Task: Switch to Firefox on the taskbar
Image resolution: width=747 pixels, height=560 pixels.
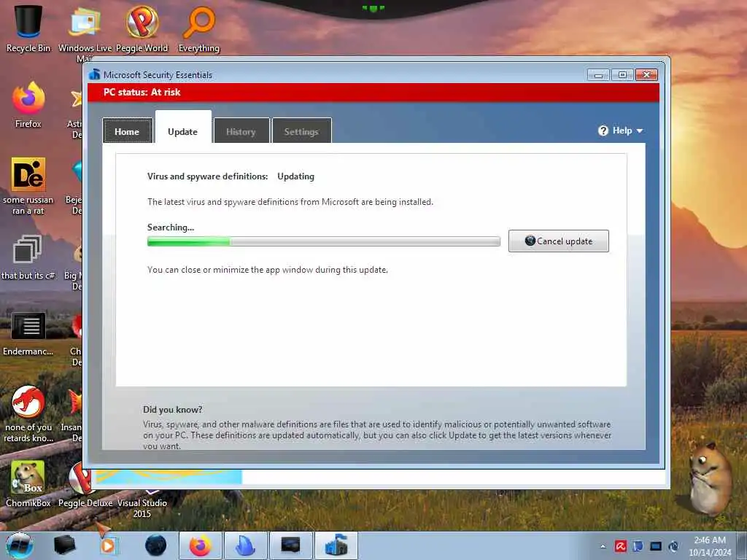Action: tap(200, 545)
